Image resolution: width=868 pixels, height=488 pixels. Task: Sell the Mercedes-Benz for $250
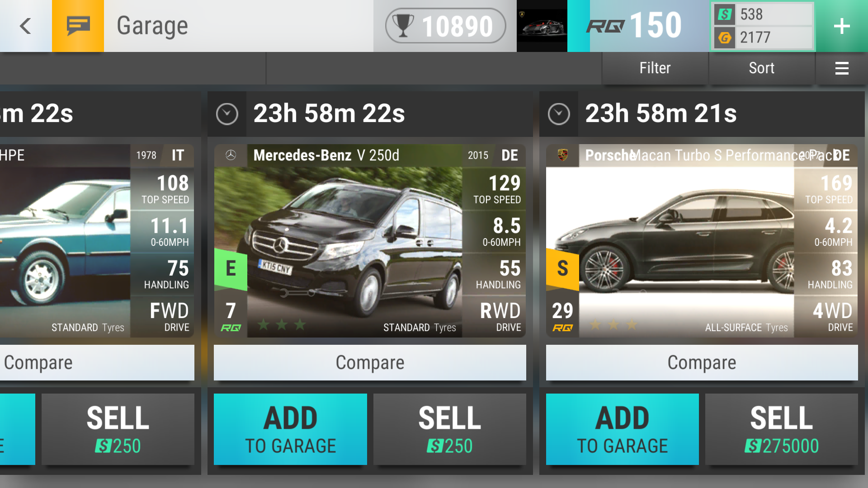coord(450,429)
